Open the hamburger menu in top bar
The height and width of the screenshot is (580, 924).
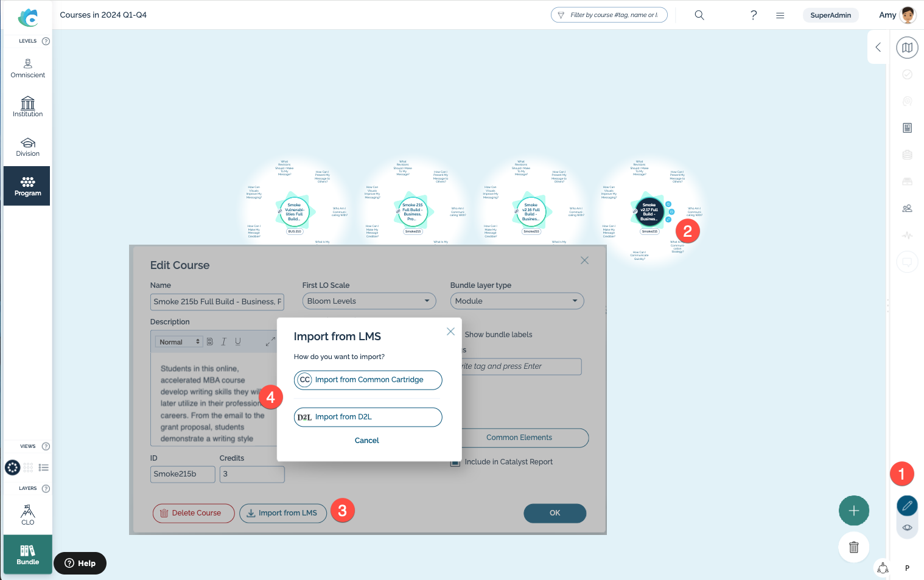pyautogui.click(x=780, y=15)
